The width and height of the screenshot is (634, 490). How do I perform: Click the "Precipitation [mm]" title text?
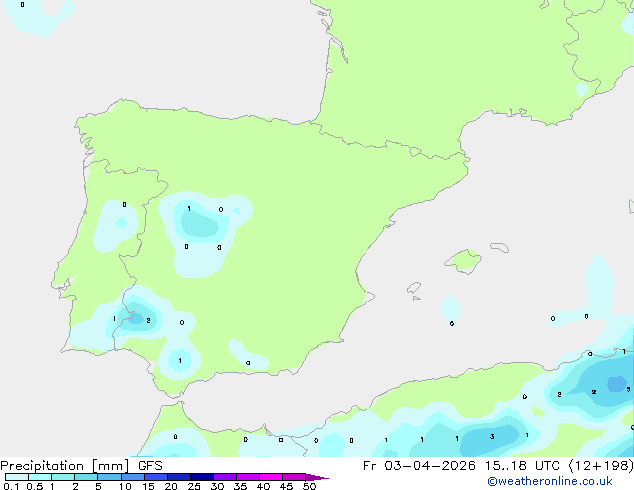[x=65, y=466]
